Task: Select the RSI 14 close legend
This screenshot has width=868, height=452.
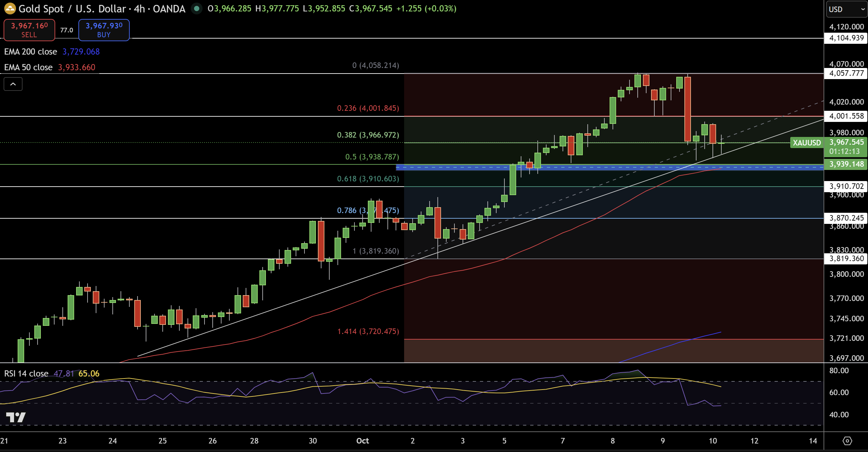Action: pyautogui.click(x=26, y=374)
